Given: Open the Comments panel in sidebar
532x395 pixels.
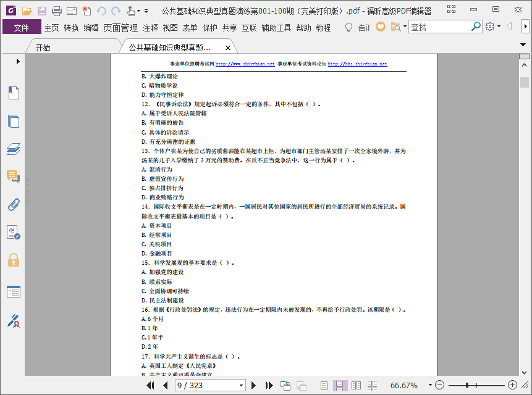Looking at the screenshot, I should pyautogui.click(x=14, y=177).
